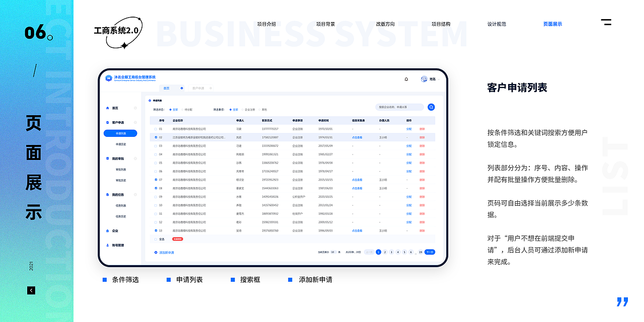Toggle the expander circle next to sidebar 首页
This screenshot has width=644, height=322.
135,108
